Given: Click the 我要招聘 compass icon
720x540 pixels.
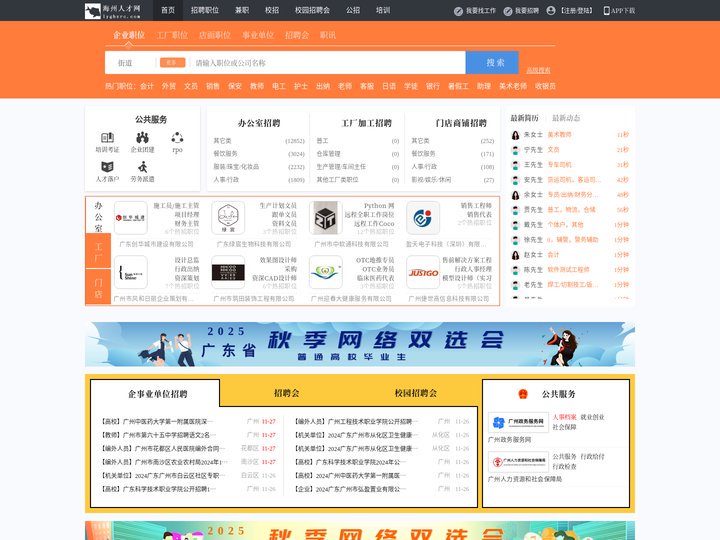Looking at the screenshot, I should click(508, 11).
